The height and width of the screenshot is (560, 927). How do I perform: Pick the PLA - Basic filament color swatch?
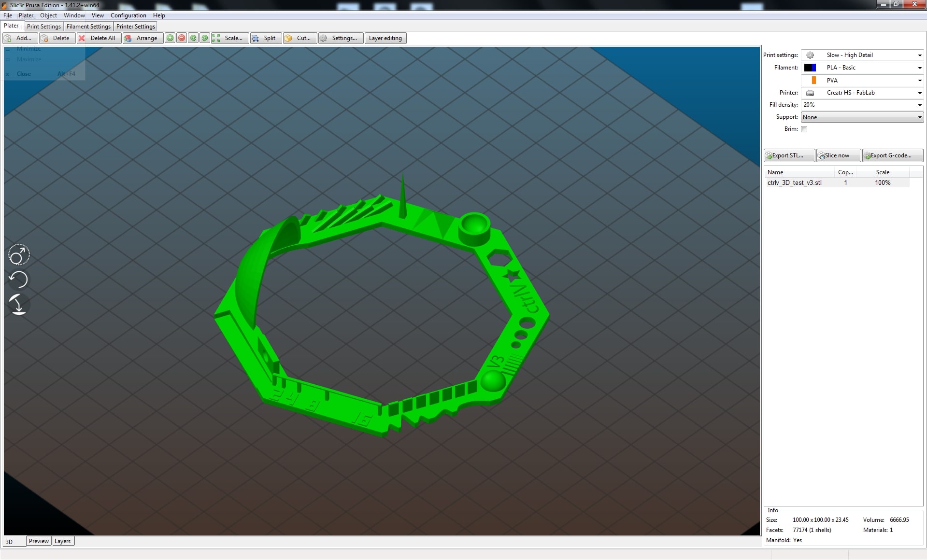pos(810,68)
